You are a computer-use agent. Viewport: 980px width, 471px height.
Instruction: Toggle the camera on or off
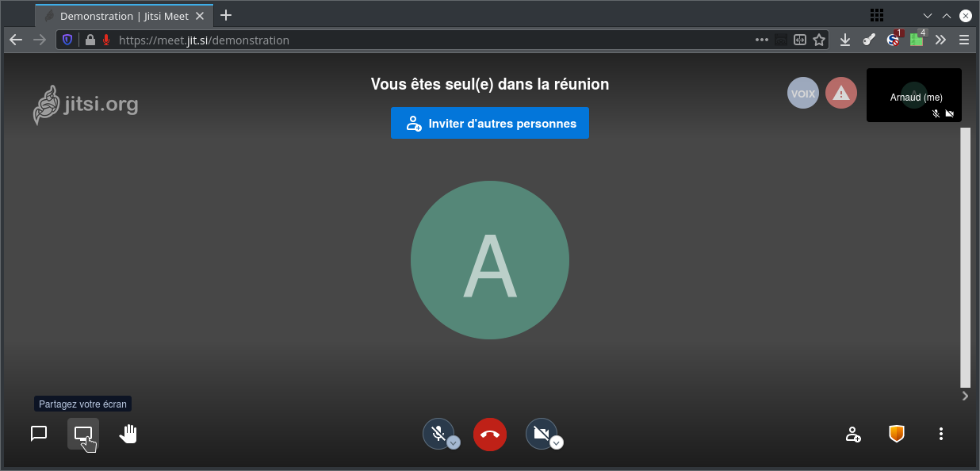click(x=541, y=433)
